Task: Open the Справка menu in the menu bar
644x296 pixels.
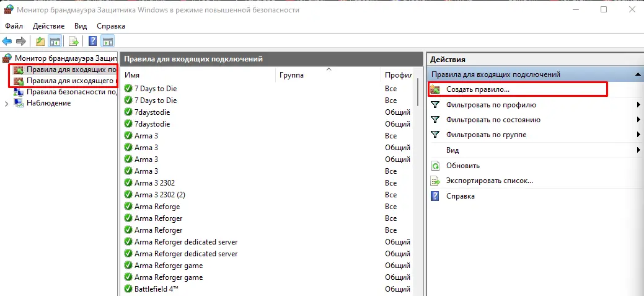Action: point(111,26)
